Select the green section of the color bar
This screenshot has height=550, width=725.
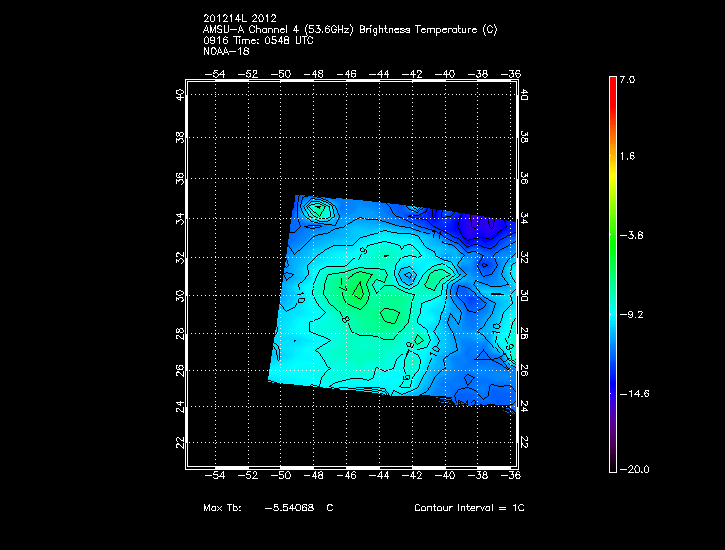(612, 235)
